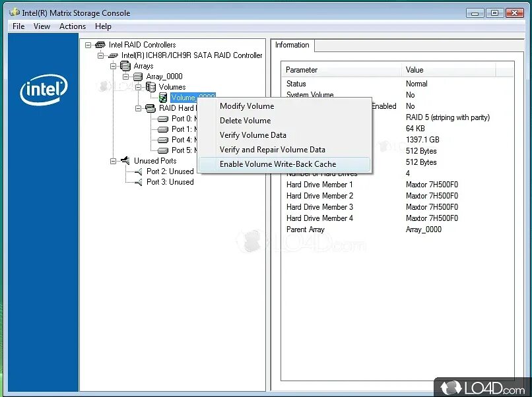Choose Verify and Repair Volume Data
Image resolution: width=532 pixels, height=397 pixels.
(284, 150)
